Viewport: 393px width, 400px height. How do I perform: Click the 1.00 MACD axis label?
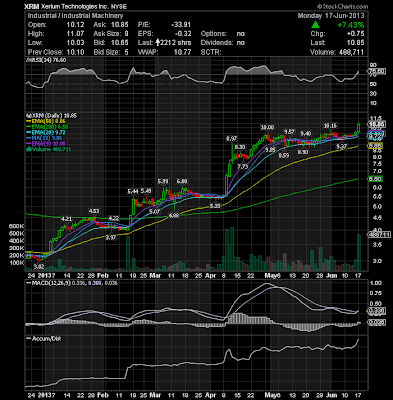pyautogui.click(x=376, y=283)
